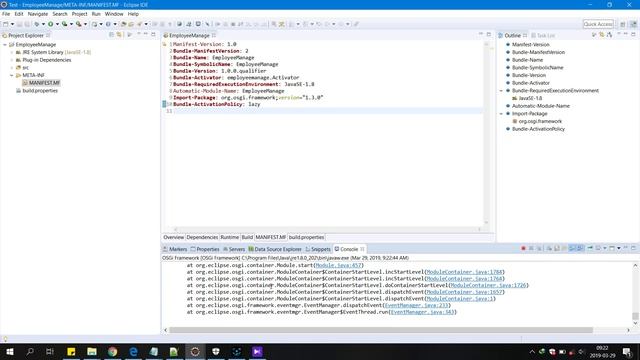Terminate the running console process (red square)
The width and height of the screenshot is (640, 360).
pyautogui.click(x=523, y=248)
